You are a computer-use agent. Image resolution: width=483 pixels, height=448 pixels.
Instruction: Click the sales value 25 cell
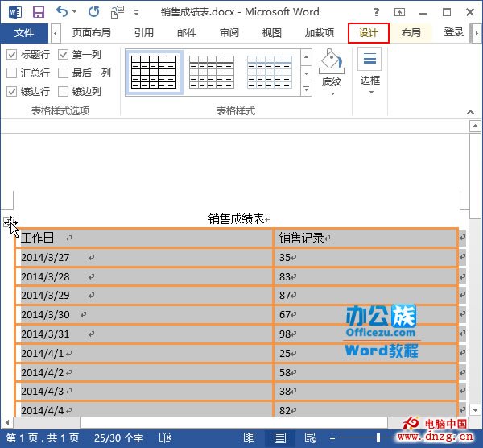point(365,354)
